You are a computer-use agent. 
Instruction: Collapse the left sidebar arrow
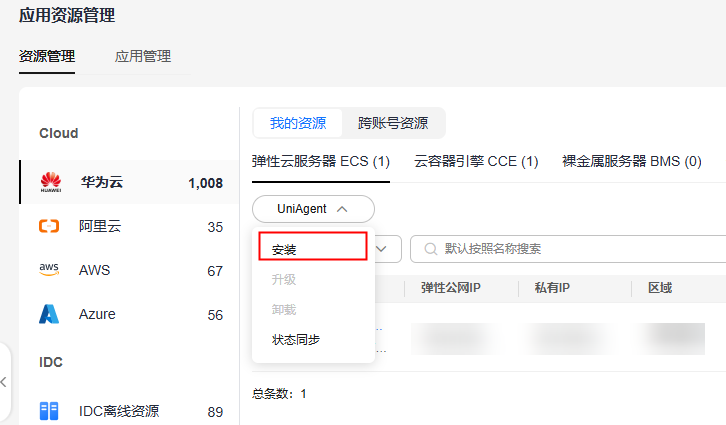pos(4,382)
